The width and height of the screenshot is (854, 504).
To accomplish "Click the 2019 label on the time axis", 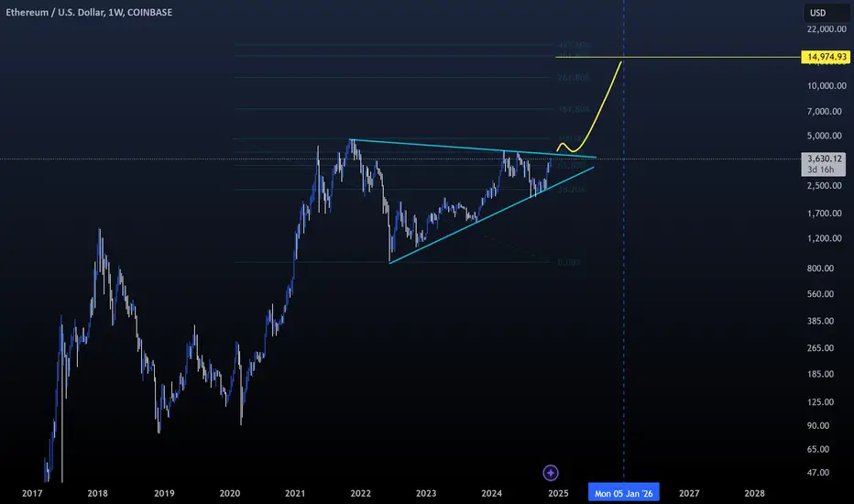I will click(164, 493).
